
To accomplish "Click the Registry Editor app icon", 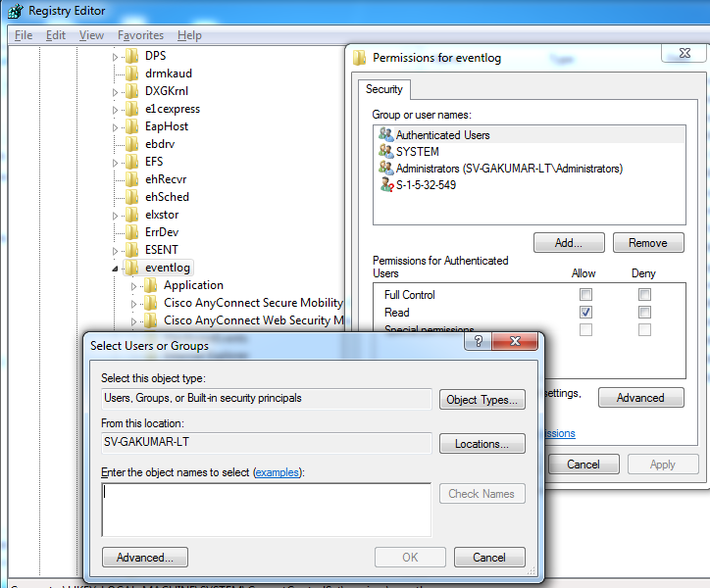I will click(15, 11).
